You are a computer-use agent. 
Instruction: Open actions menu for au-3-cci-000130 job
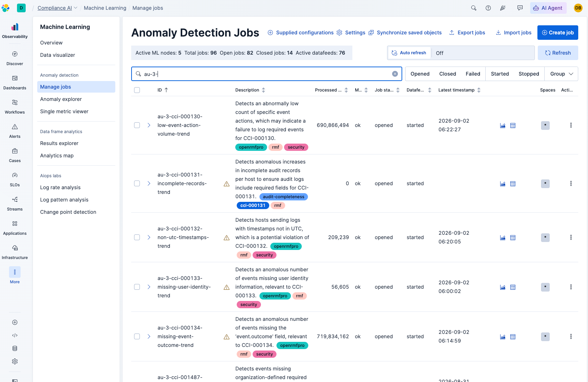pyautogui.click(x=571, y=125)
